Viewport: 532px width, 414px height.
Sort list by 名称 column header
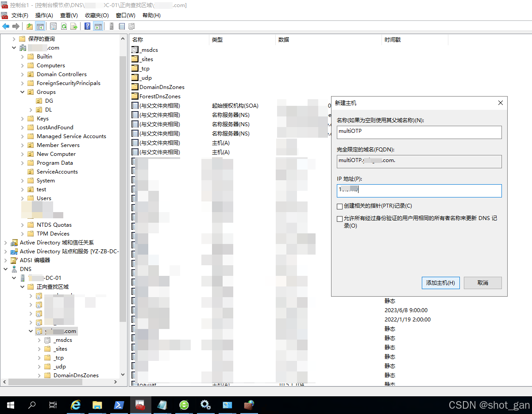coord(169,40)
